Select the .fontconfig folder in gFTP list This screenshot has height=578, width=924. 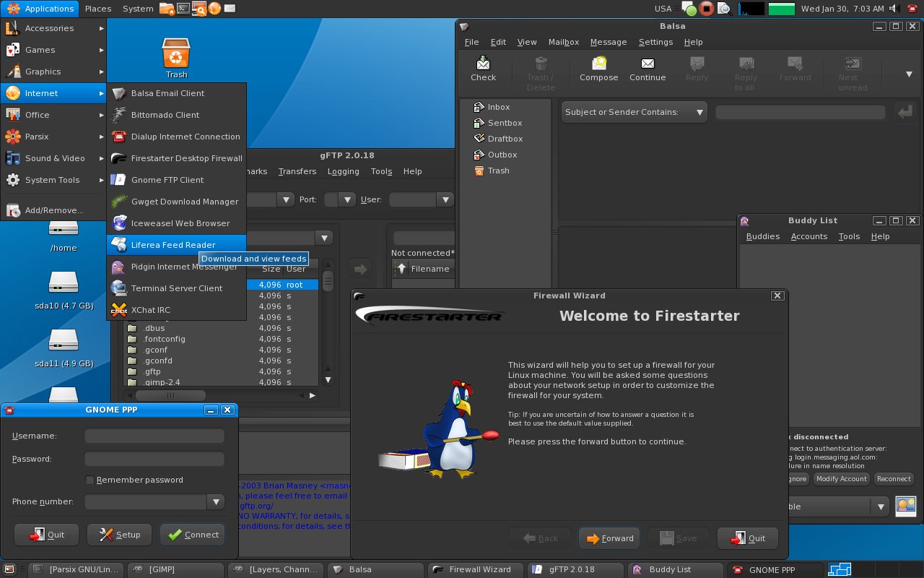point(222,339)
